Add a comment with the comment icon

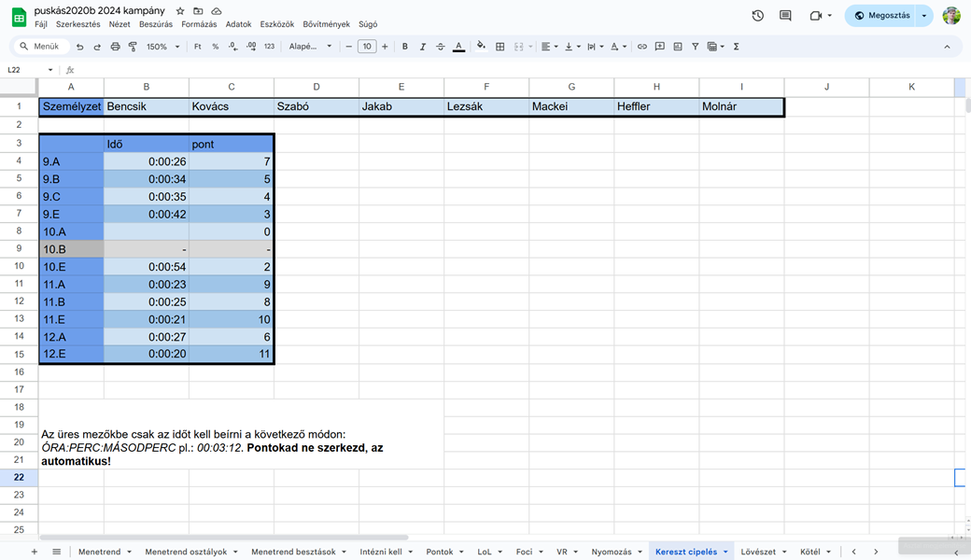point(659,46)
